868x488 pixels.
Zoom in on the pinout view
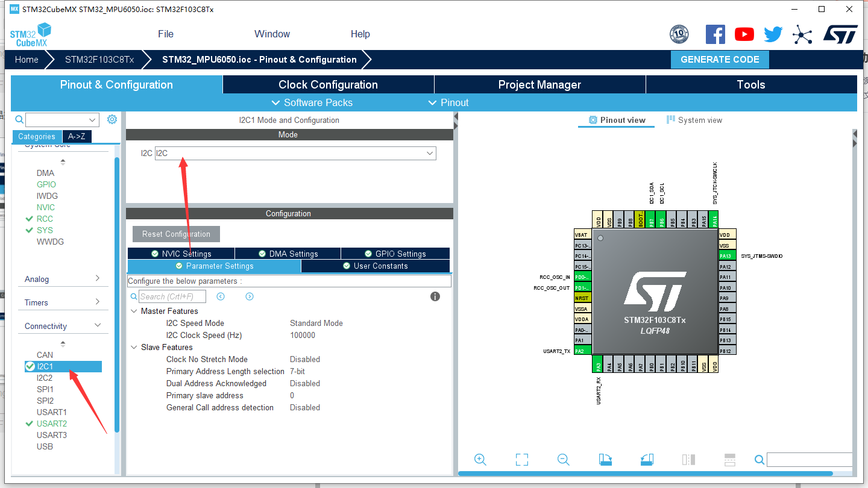[480, 460]
